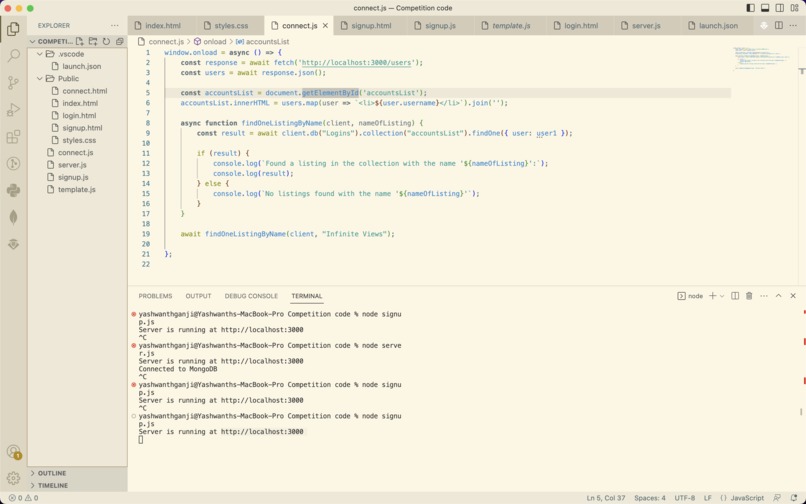Open Customize Layout options
Screen dimensions: 806x504
pos(795,8)
